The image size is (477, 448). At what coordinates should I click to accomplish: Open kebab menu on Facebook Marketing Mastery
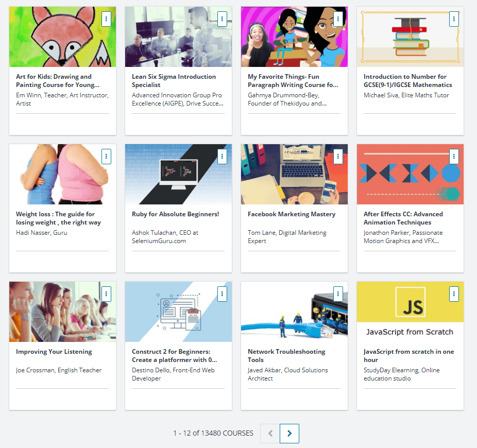(x=338, y=157)
